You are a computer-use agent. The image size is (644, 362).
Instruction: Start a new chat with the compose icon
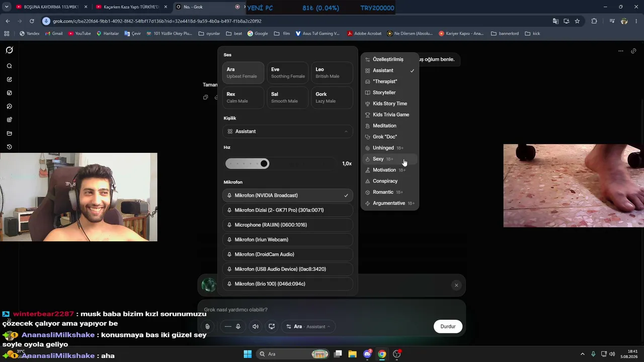tap(9, 79)
